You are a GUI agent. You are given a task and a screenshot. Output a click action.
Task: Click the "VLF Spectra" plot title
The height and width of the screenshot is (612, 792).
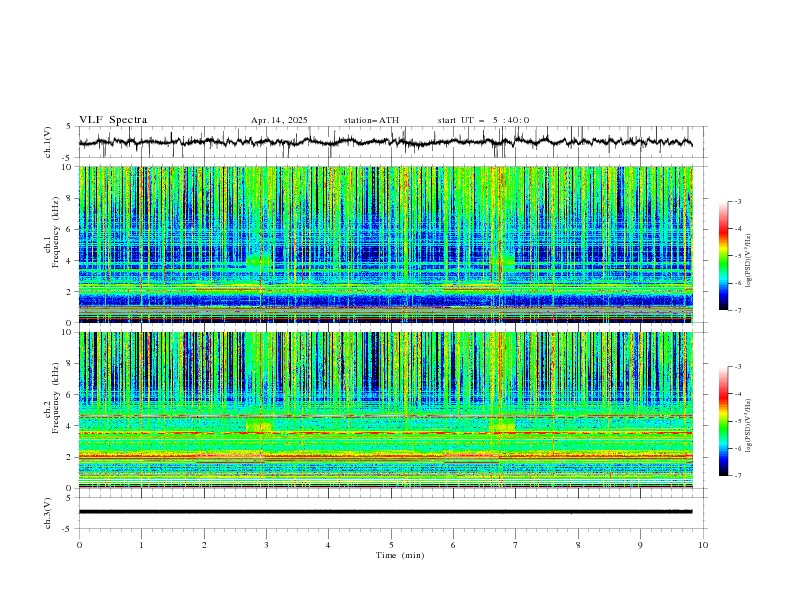(x=113, y=120)
